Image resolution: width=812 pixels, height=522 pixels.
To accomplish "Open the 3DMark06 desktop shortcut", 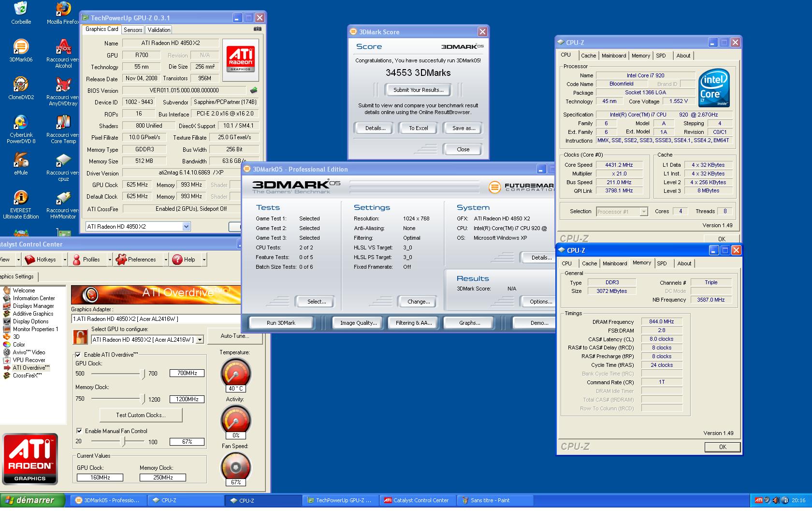I will click(x=21, y=47).
